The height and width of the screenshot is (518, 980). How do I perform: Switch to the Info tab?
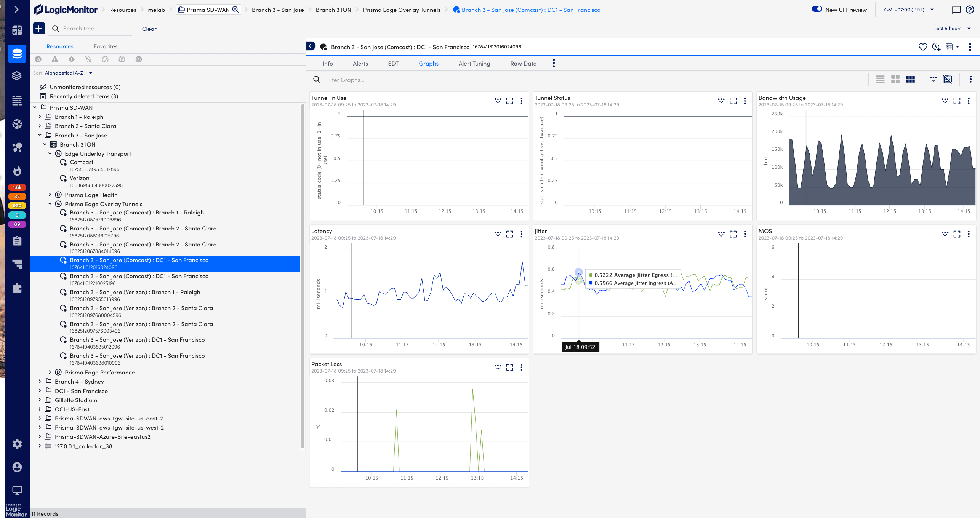coord(328,64)
